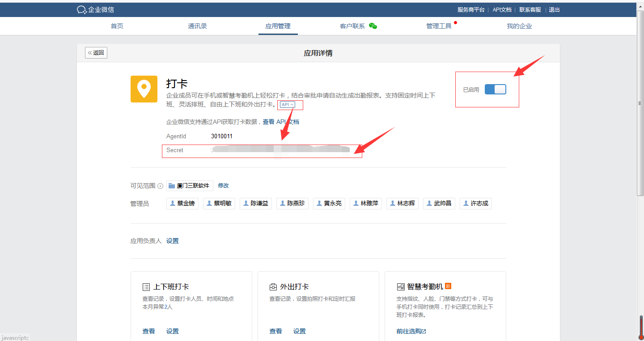
Task: Click the person icon of 林雅萍
Action: (356, 203)
